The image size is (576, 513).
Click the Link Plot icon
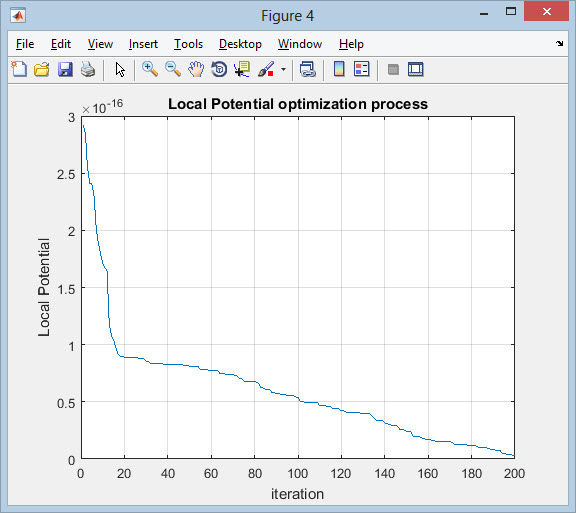click(307, 69)
